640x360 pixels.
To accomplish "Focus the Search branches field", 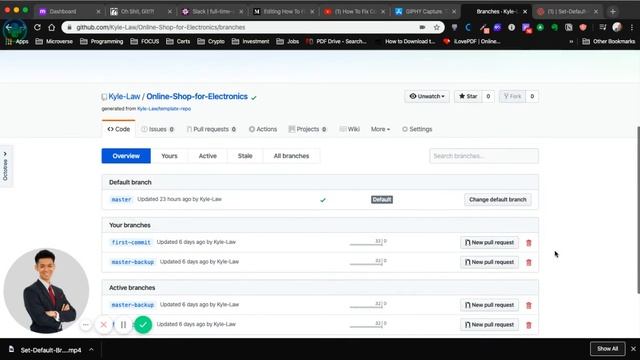I will [x=484, y=156].
